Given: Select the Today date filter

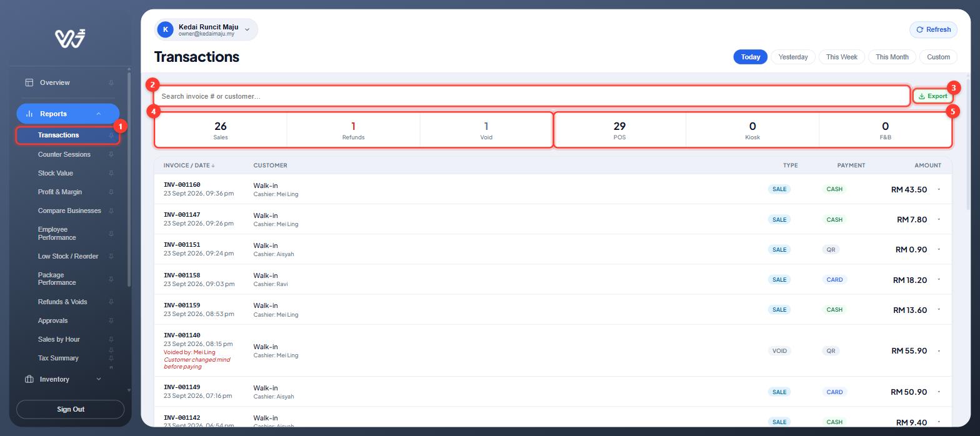Looking at the screenshot, I should (x=750, y=57).
